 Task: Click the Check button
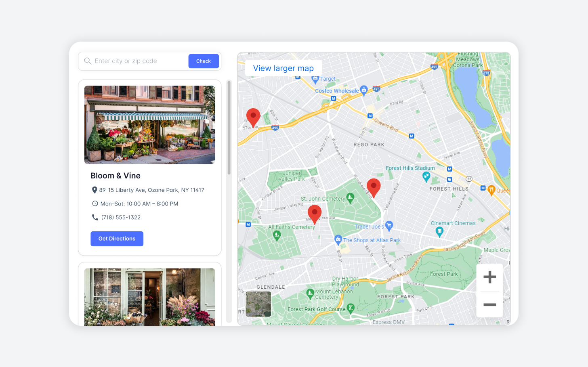pos(204,61)
